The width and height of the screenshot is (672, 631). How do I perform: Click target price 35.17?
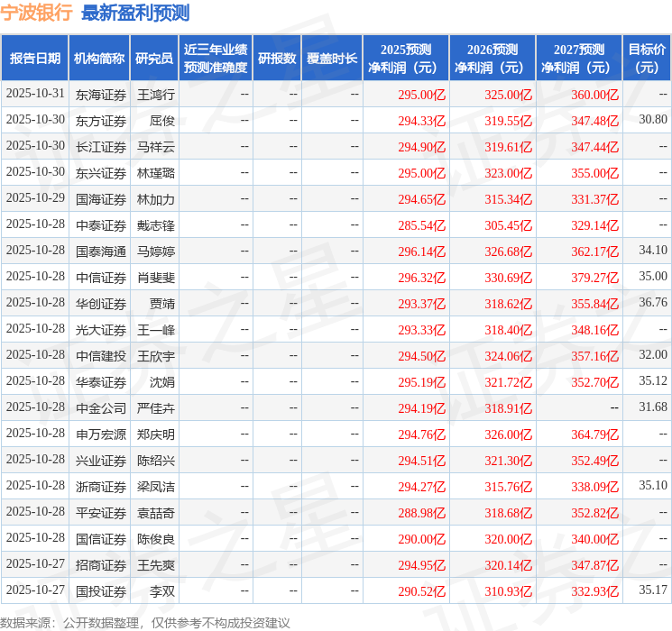pos(653,590)
